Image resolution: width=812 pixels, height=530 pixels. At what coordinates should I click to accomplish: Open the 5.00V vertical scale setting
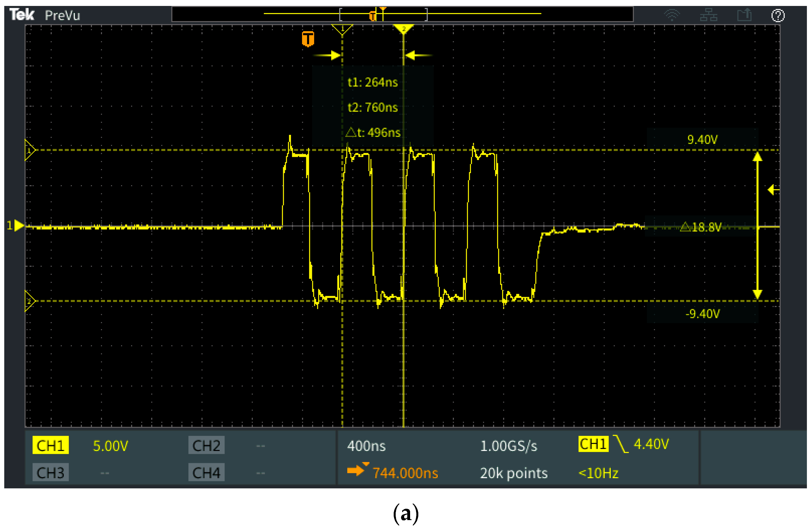click(110, 446)
